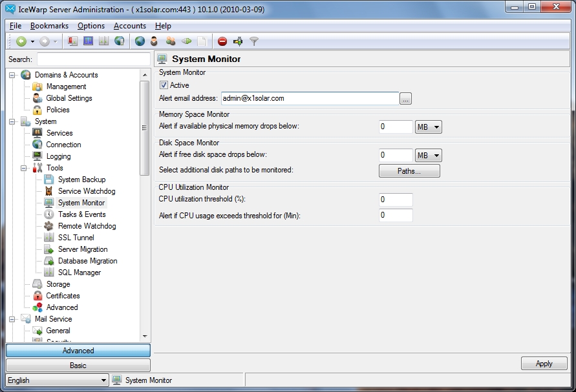576x392 pixels.
Task: Open the Bookmarks menu
Action: pos(49,26)
